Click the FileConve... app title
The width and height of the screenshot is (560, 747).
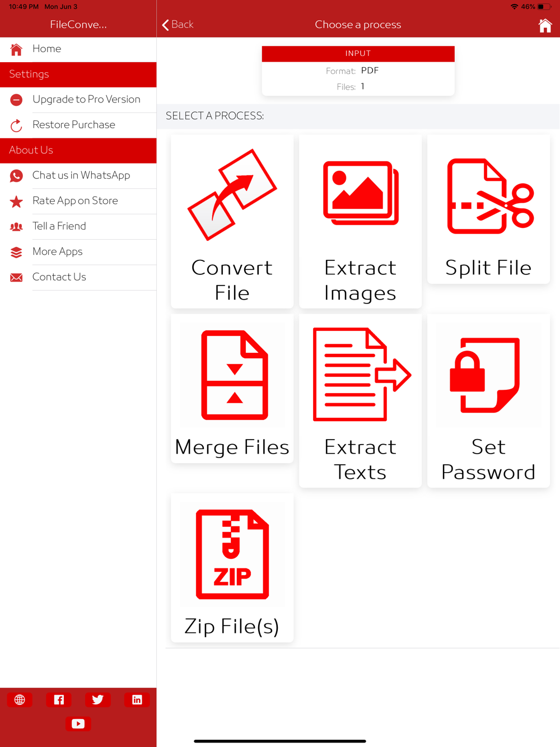tap(78, 25)
